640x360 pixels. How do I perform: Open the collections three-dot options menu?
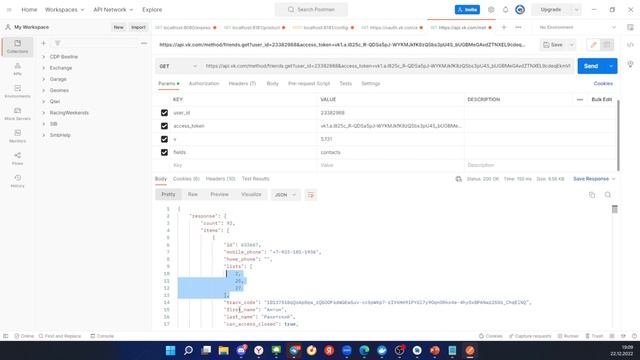pos(144,43)
